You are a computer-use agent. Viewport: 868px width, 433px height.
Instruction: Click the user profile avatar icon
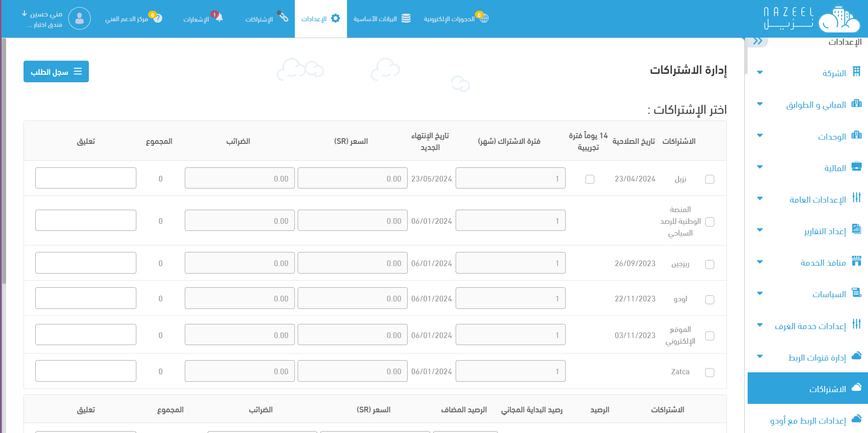click(79, 19)
